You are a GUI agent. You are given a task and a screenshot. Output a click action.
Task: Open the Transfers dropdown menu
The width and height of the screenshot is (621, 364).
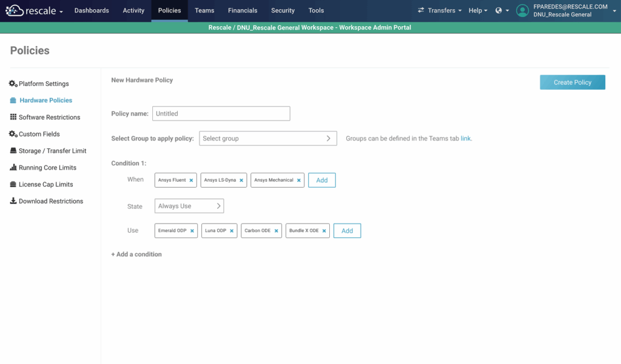coord(440,10)
